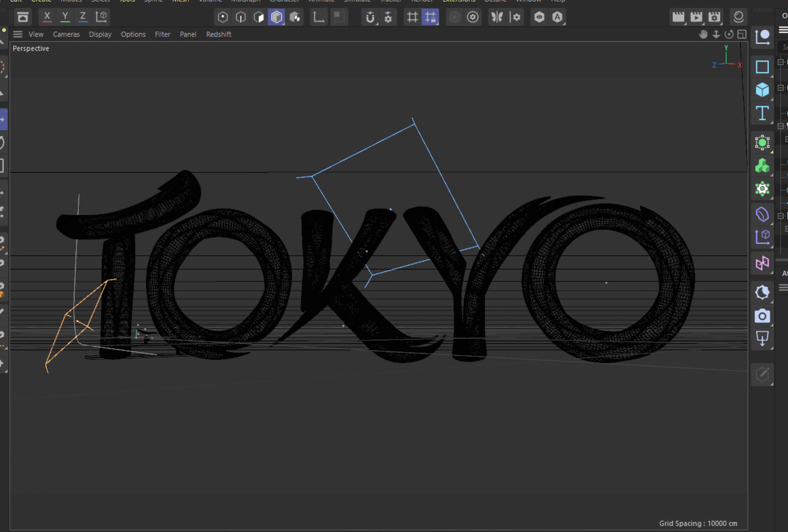Add a Cloner with green cubes icon
Image resolution: width=788 pixels, height=532 pixels.
762,166
